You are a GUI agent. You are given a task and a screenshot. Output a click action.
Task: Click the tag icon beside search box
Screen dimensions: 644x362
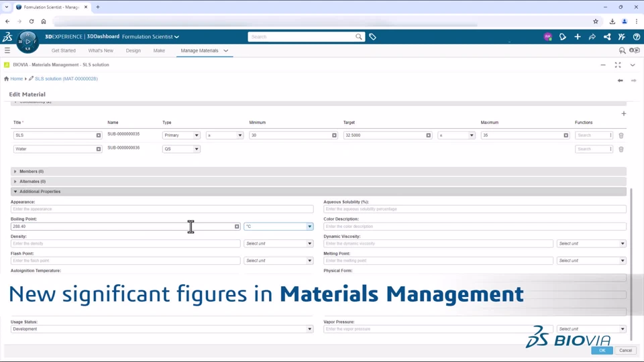372,36
